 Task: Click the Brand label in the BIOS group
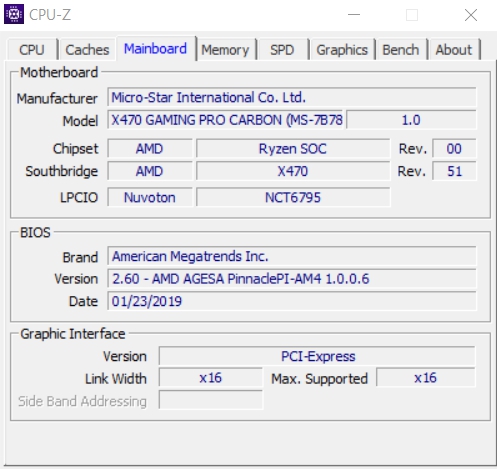[80, 257]
